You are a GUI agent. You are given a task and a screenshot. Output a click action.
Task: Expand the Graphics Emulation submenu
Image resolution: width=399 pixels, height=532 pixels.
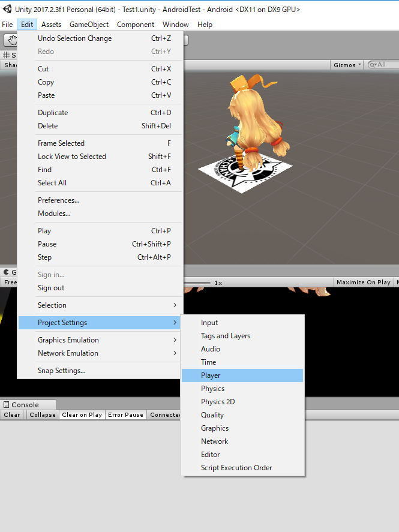tap(100, 340)
